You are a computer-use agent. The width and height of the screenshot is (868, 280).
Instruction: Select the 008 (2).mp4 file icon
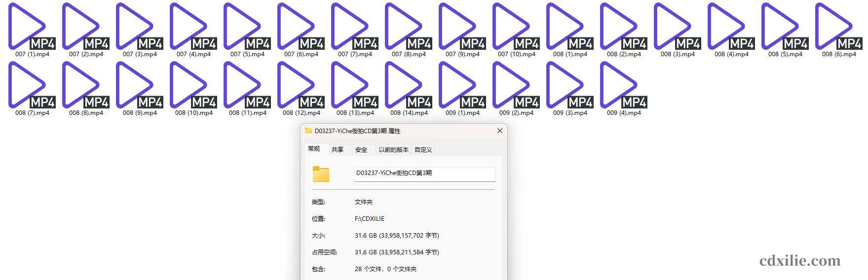[x=624, y=27]
